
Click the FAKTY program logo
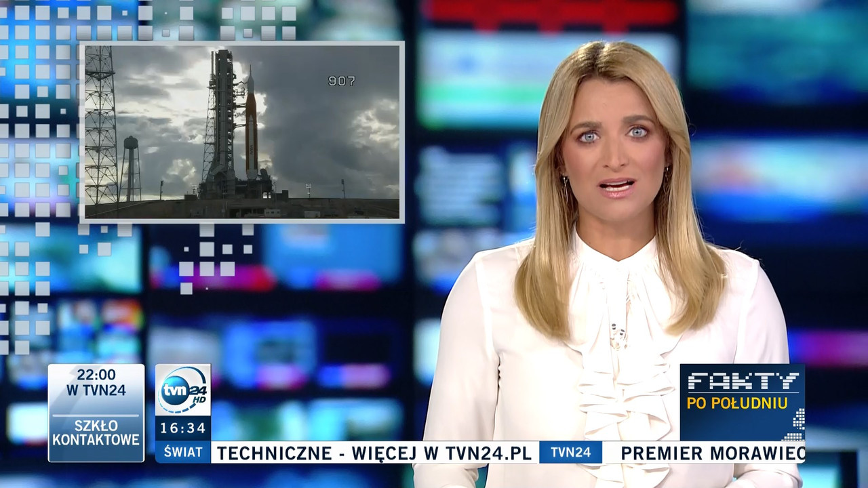point(743,381)
